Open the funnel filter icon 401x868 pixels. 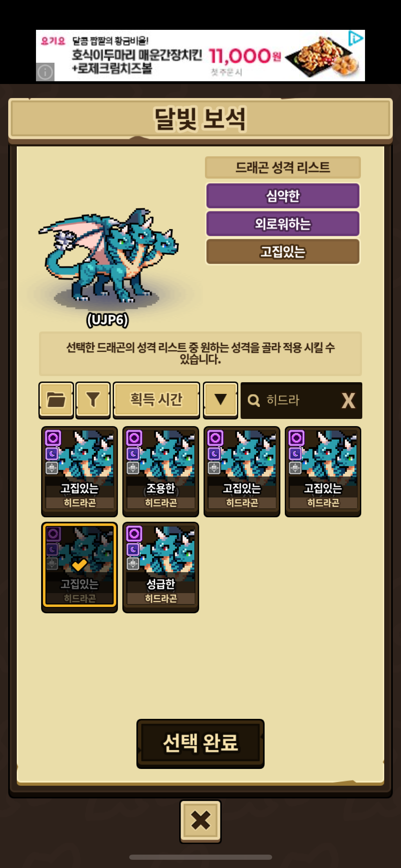tap(93, 400)
